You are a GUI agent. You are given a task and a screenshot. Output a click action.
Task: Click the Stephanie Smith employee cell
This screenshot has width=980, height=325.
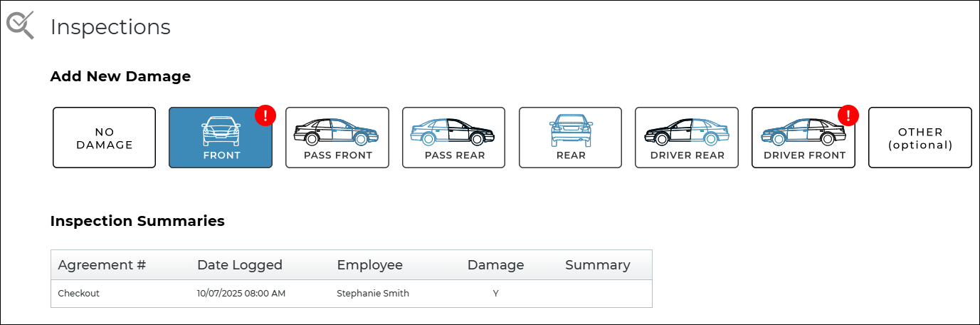(x=373, y=294)
